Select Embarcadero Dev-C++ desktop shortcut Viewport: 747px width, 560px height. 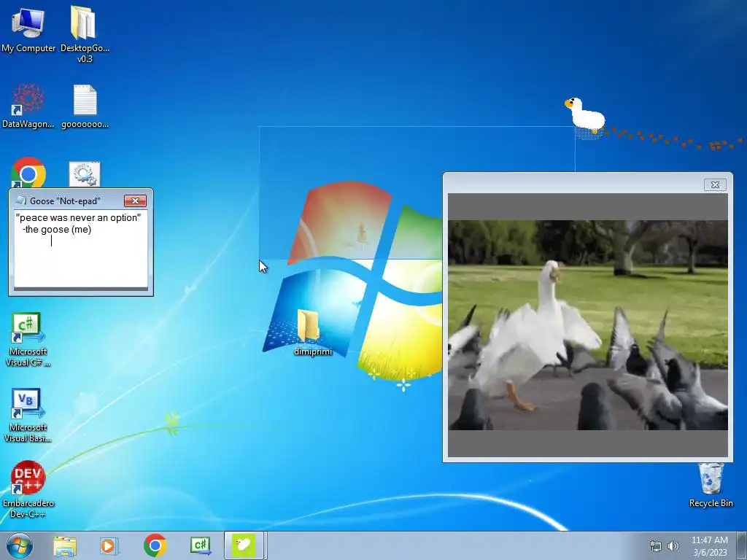(x=28, y=489)
